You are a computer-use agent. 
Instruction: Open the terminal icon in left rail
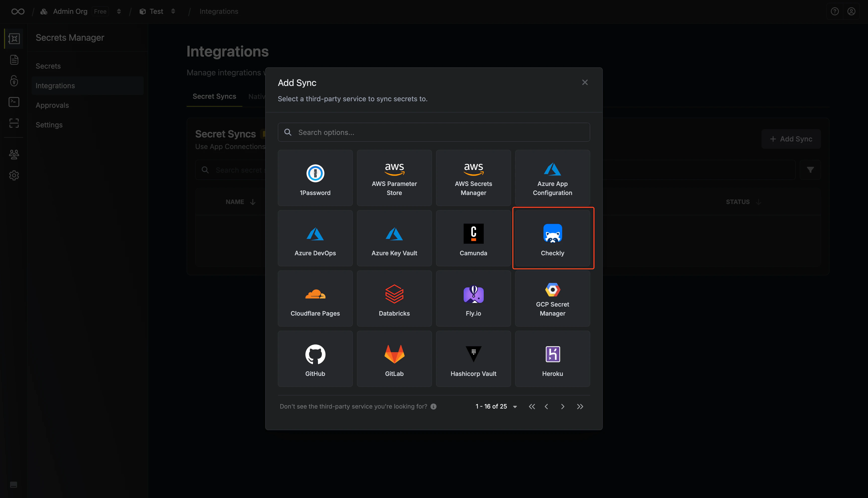point(14,102)
